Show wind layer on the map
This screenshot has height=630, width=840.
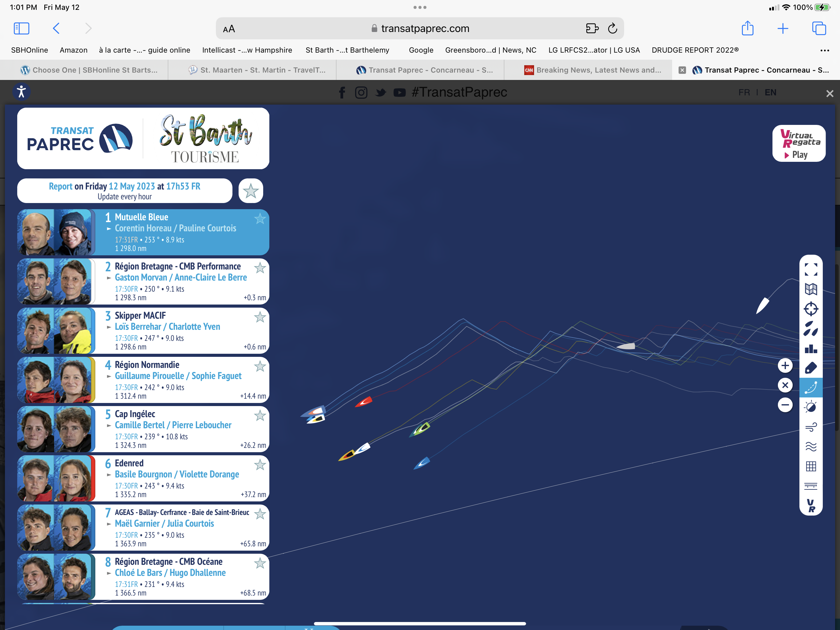point(811,427)
